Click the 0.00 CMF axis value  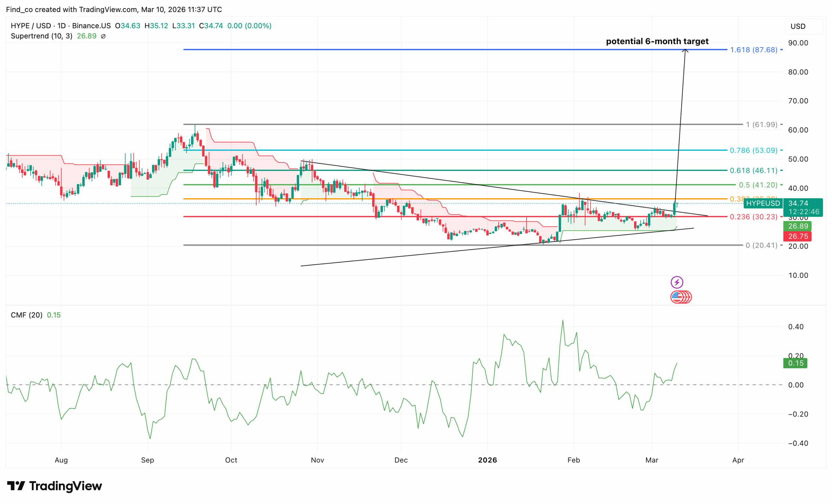click(x=796, y=385)
